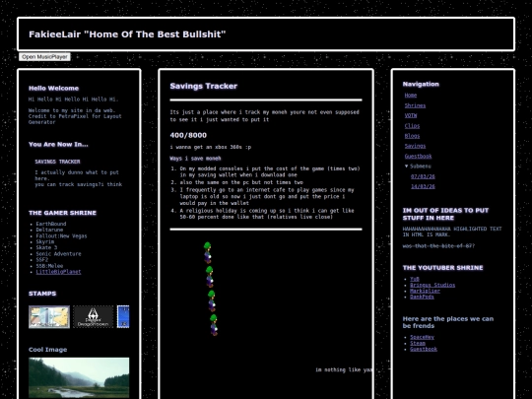The image size is (532, 399).
Task: Click the blue stamp at the row's edge
Action: tap(123, 317)
